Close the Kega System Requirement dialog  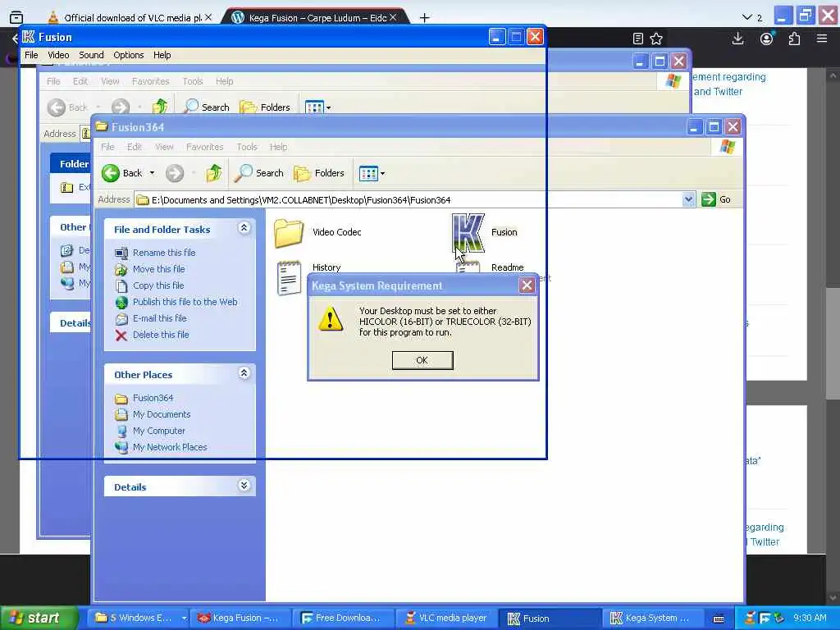[527, 285]
